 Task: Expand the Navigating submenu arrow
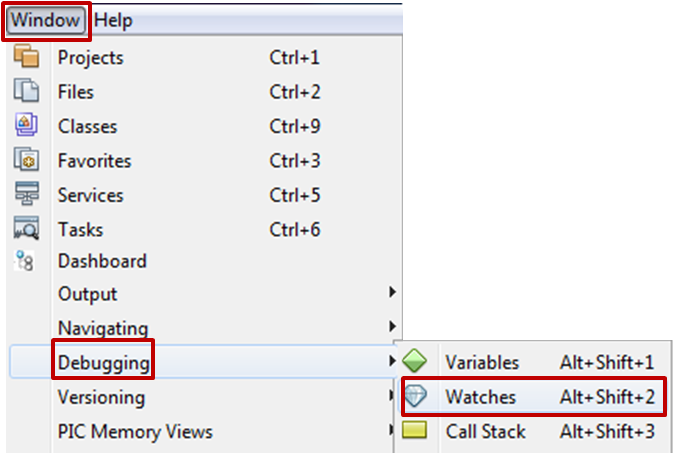click(393, 327)
